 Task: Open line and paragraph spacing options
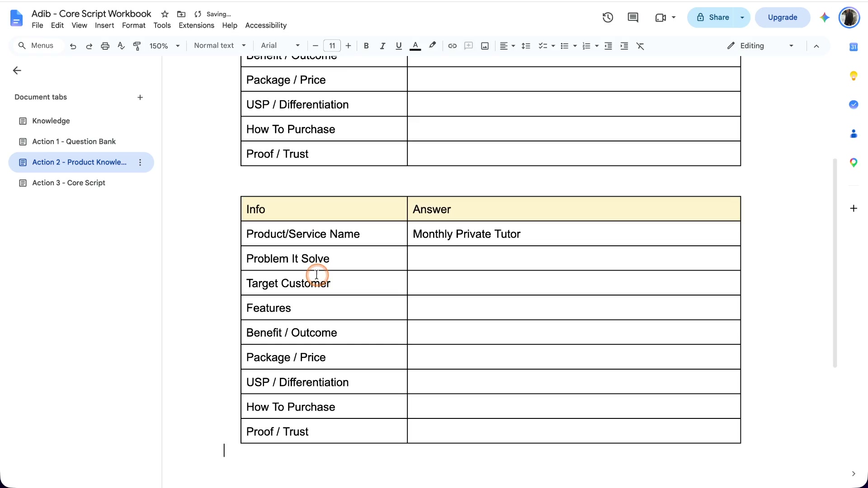pos(526,46)
